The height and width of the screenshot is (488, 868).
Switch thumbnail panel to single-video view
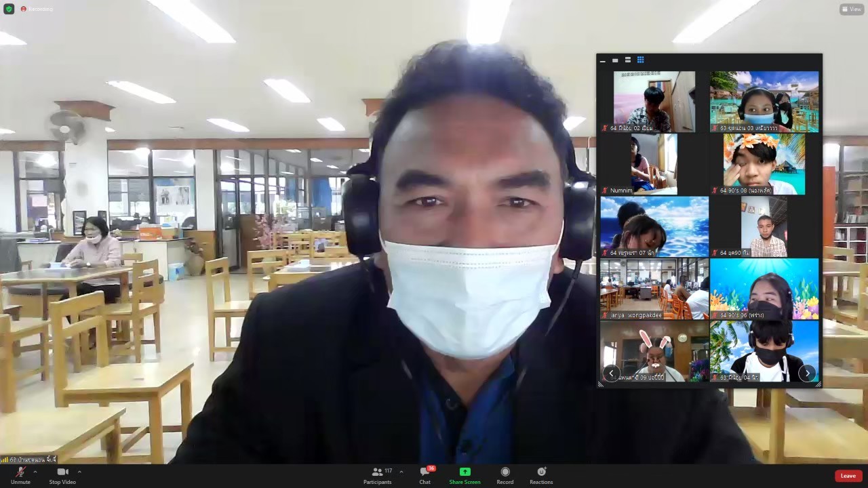tap(615, 60)
